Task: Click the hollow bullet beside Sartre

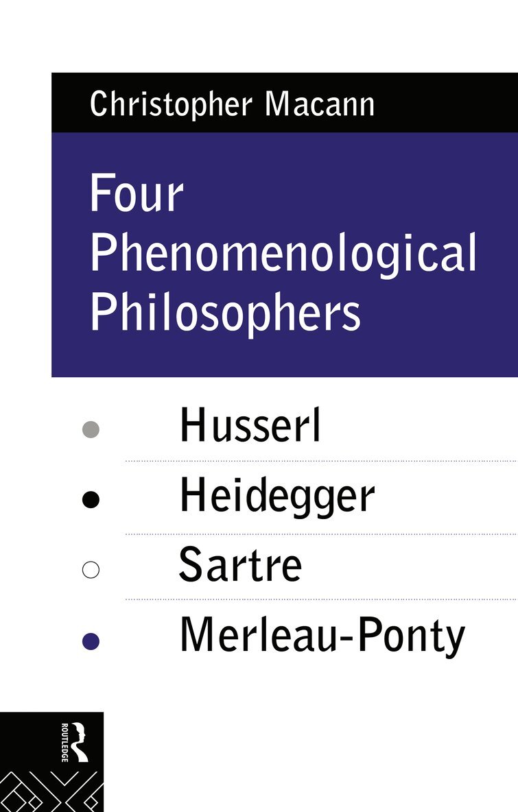Action: (x=91, y=570)
